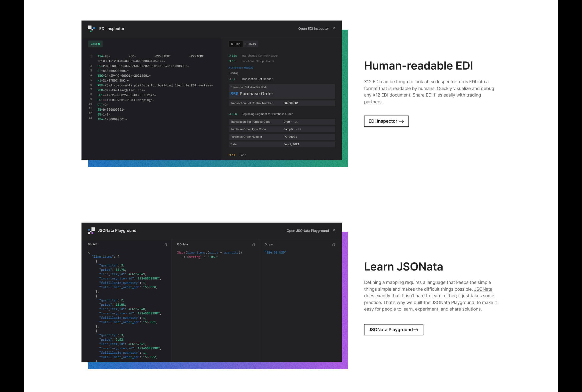Expand the GS Functional Group Header segment
Viewport: 582px width, 392px height.
click(x=251, y=61)
